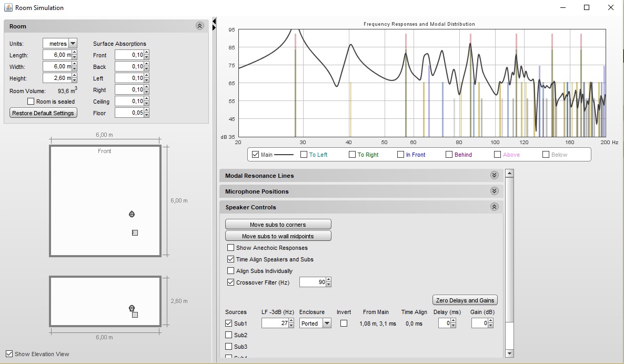Click Move subs to corners
Viewport: 624px width, 364px height.
pyautogui.click(x=278, y=225)
